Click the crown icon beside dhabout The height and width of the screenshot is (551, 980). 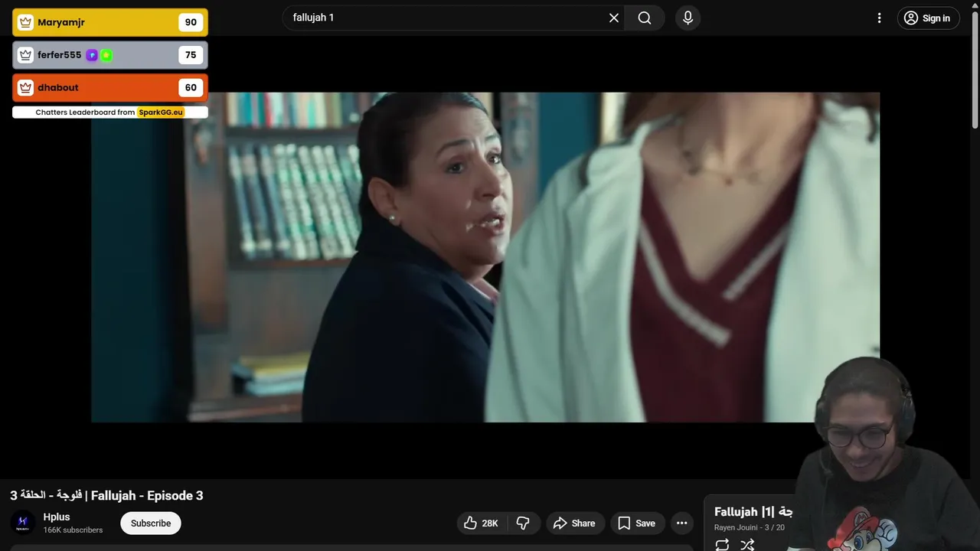[x=26, y=87]
